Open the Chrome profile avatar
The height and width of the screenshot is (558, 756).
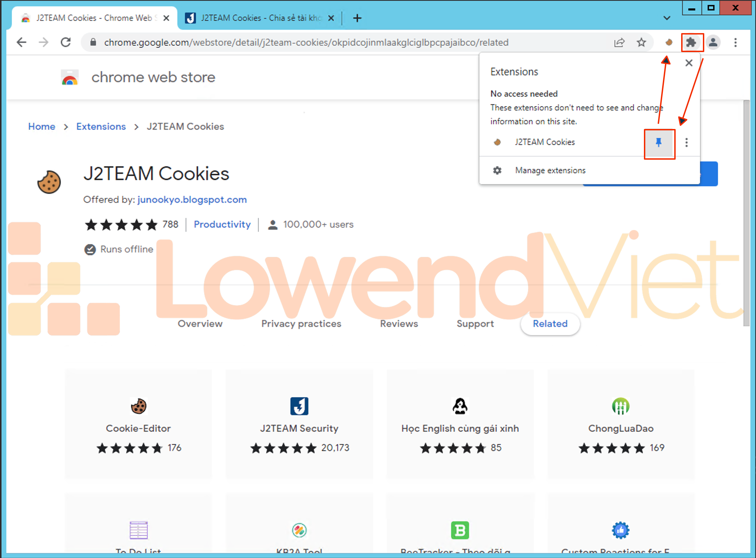click(713, 42)
